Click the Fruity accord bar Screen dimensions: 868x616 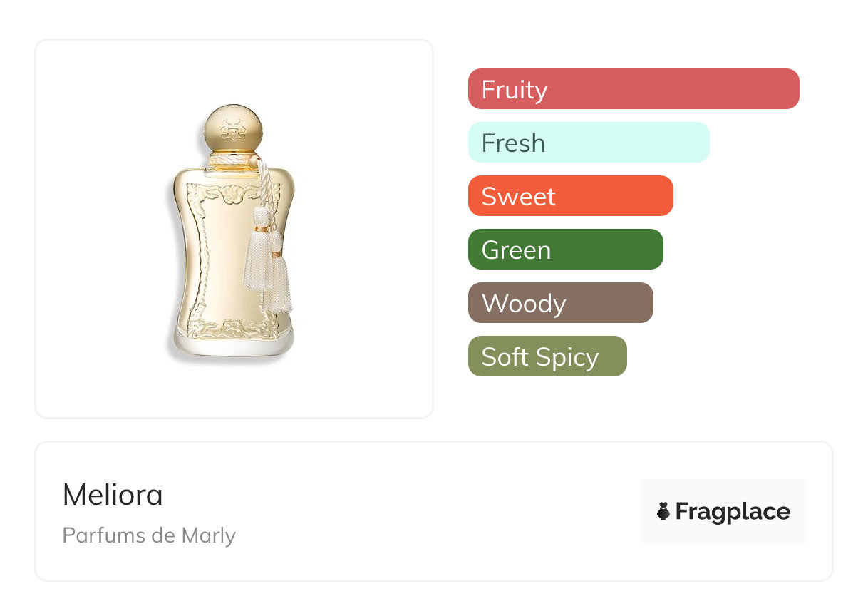tap(634, 89)
